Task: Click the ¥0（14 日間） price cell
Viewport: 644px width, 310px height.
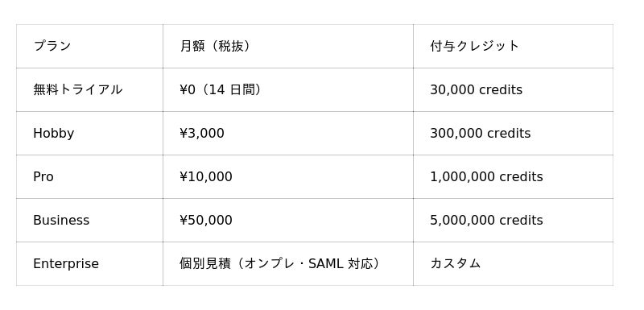Action: [x=288, y=89]
